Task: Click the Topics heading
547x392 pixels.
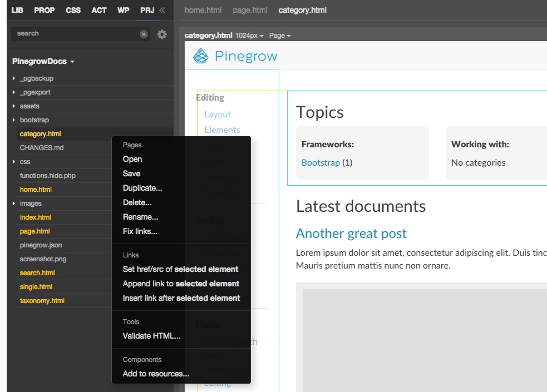Action: pos(319,112)
